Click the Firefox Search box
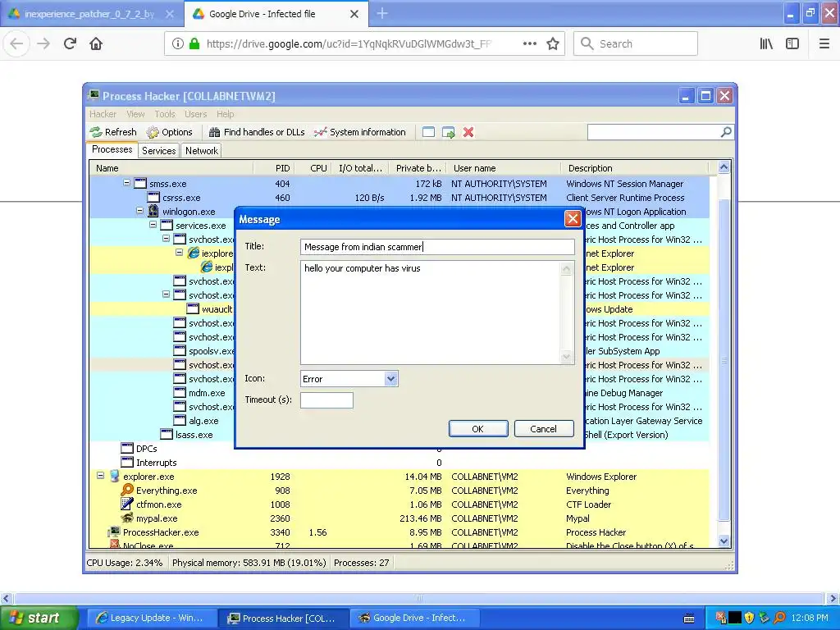 [x=636, y=44]
